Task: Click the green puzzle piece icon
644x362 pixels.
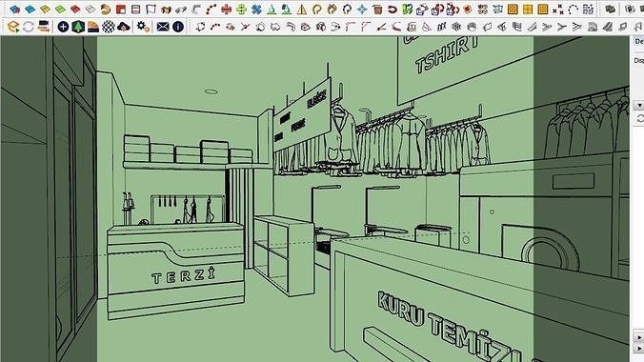Action: (x=408, y=9)
